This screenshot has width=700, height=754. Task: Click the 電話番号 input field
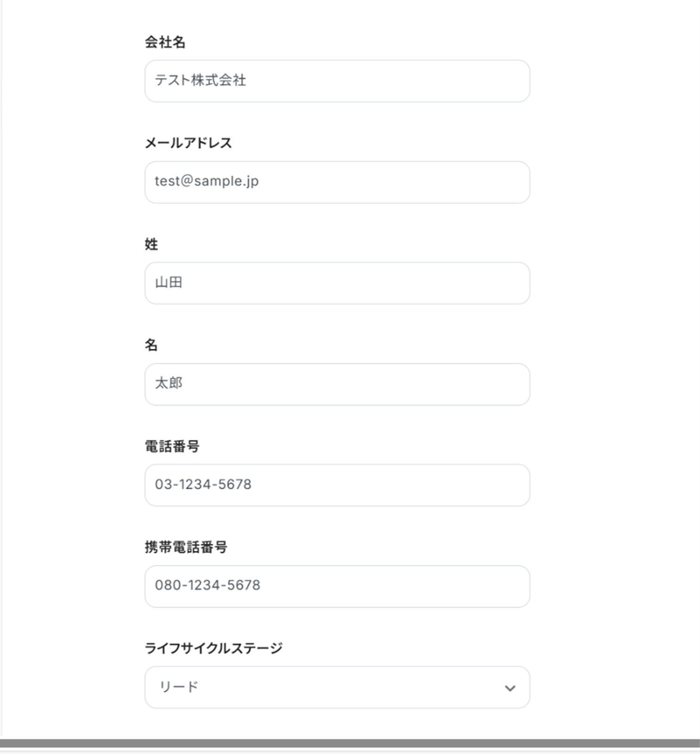point(337,485)
